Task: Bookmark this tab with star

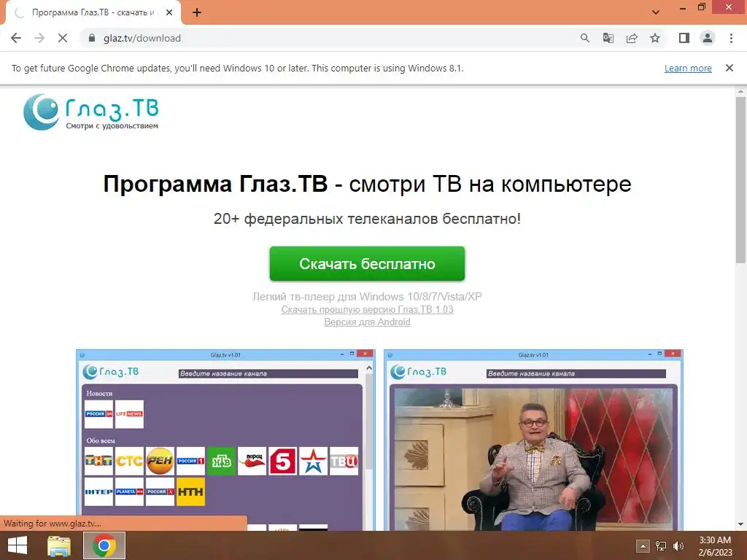Action: 655,38
